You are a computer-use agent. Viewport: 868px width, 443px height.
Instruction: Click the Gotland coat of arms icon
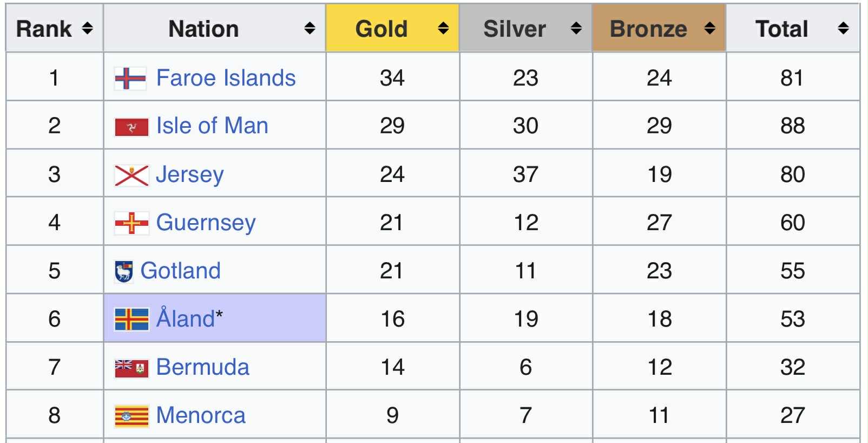pos(124,272)
